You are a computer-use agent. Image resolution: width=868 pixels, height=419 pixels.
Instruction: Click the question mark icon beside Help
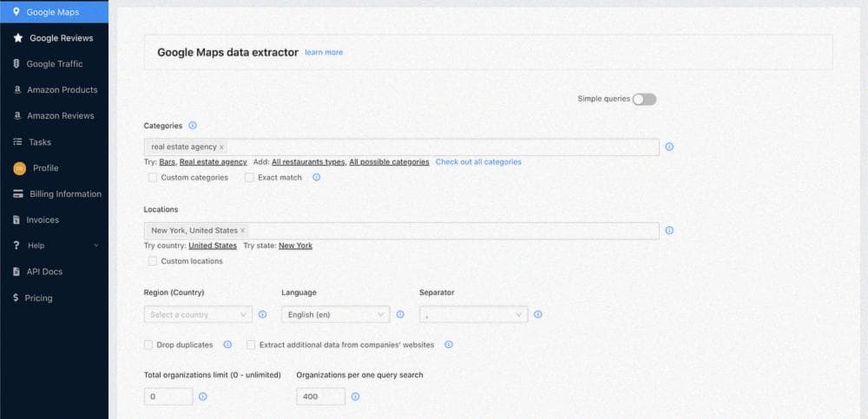point(16,246)
